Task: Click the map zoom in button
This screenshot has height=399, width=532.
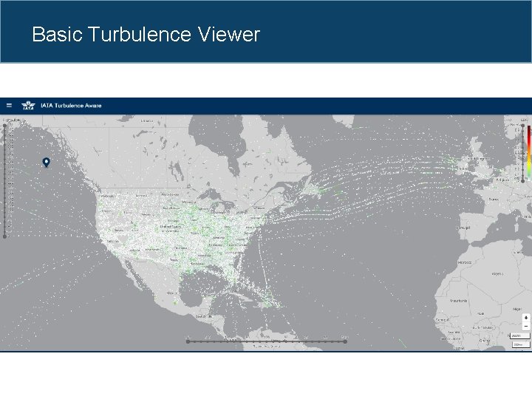Action: pos(526,318)
